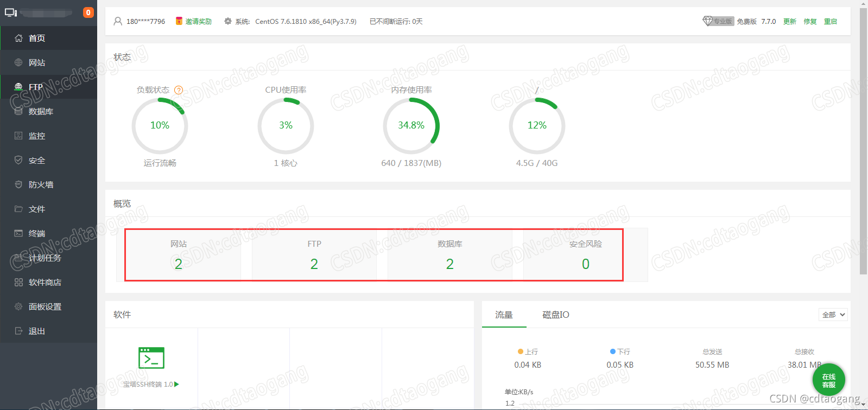This screenshot has height=410, width=868.
Task: Click the orange 0 notification badge
Action: click(88, 12)
